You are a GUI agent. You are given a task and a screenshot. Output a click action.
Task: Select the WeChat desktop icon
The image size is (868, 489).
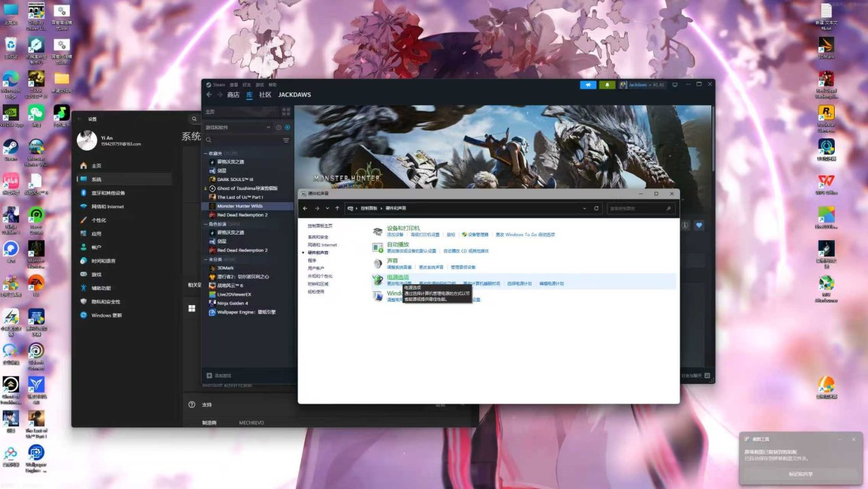37,115
